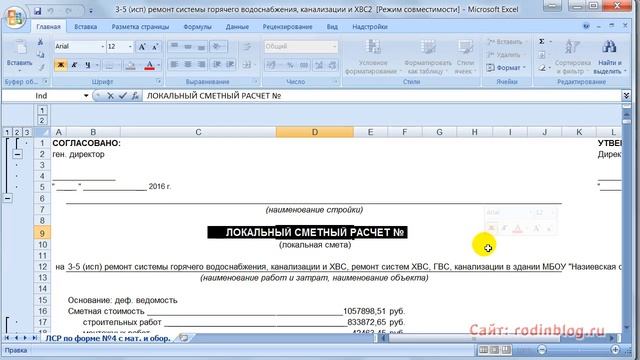Open the Name Box dropdown arrow
This screenshot has width=640, height=360.
(86, 96)
